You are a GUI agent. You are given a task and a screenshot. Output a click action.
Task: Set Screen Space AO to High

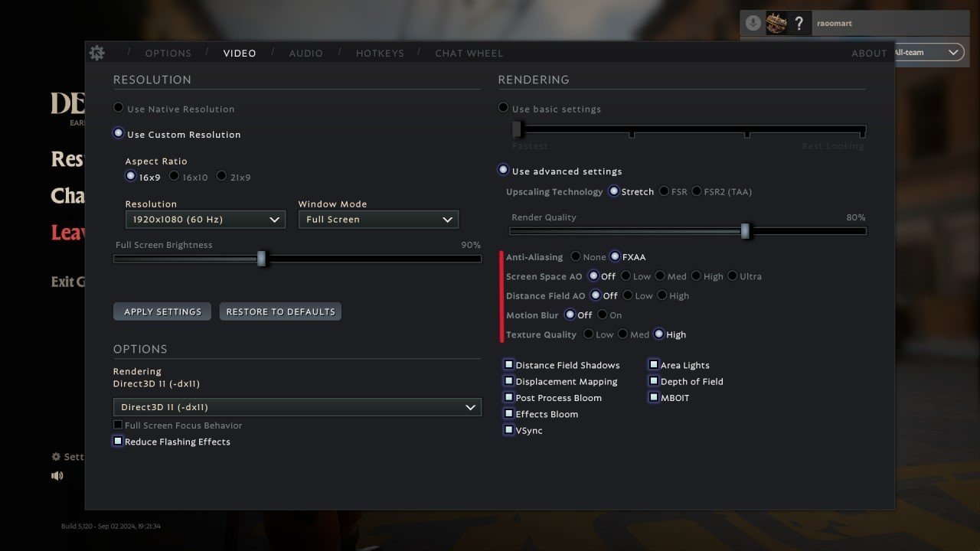696,275
